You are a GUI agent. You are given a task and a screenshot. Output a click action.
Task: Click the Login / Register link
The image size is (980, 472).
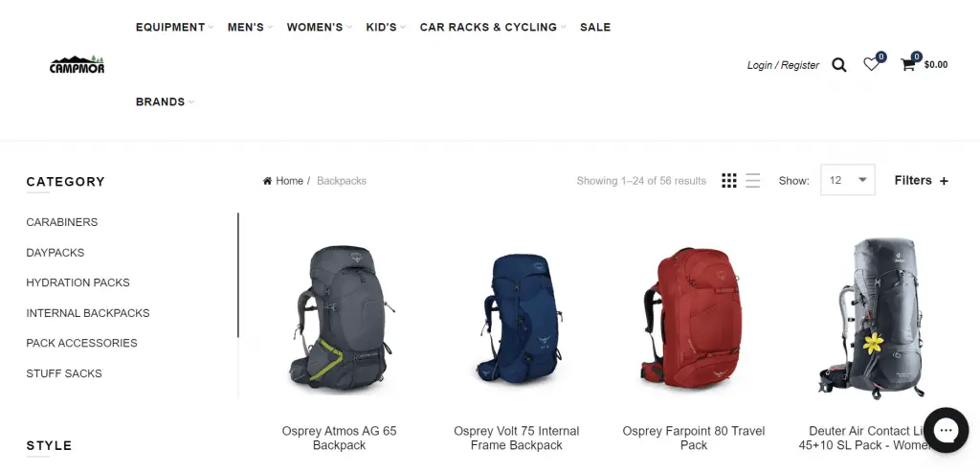783,65
